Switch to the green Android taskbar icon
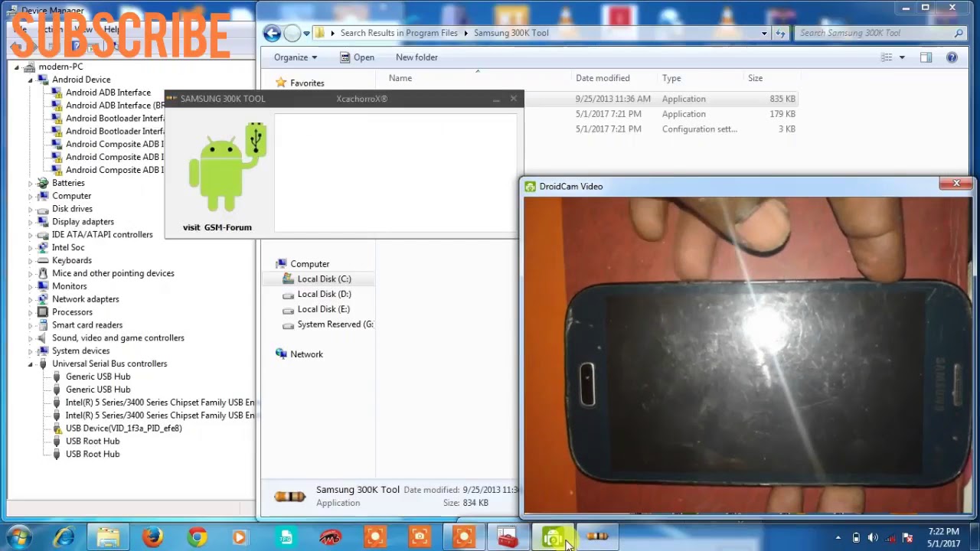The height and width of the screenshot is (551, 980). pos(552,537)
